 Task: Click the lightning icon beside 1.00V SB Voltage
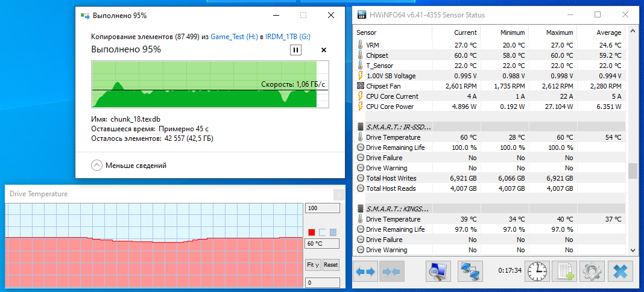coord(360,76)
